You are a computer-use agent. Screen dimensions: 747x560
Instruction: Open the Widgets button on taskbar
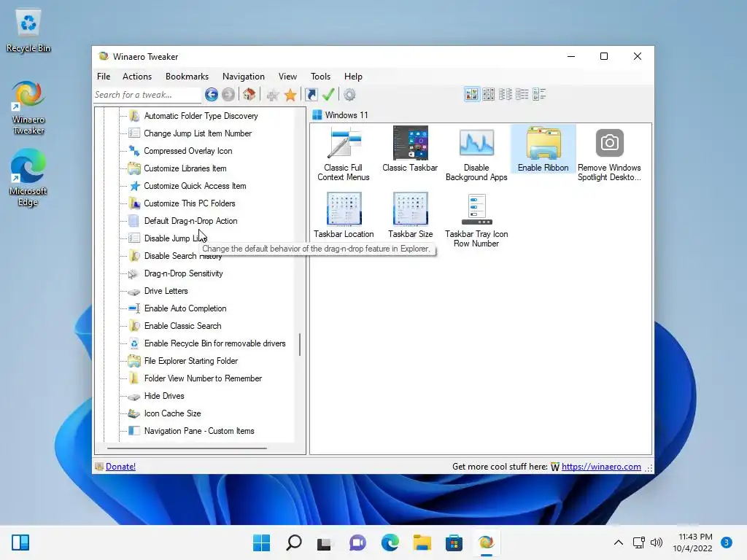tap(20, 542)
